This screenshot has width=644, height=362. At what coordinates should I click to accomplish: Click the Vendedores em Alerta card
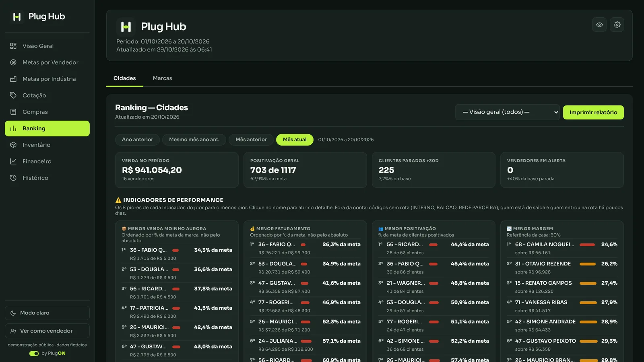(562, 170)
